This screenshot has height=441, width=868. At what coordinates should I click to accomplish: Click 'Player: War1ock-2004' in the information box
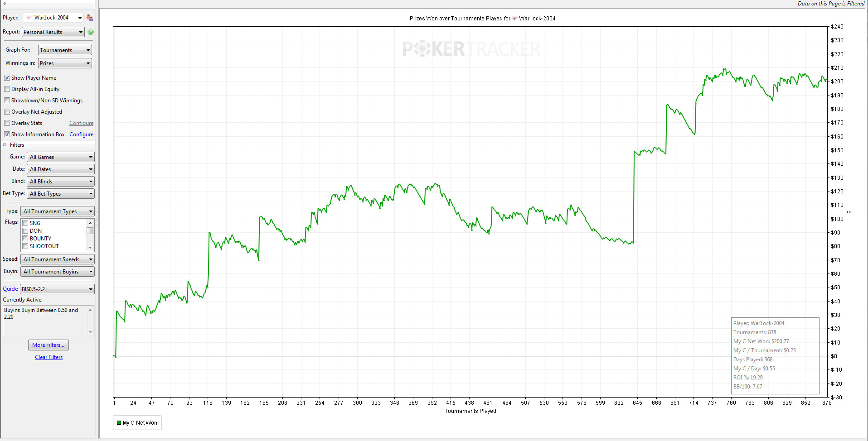759,323
